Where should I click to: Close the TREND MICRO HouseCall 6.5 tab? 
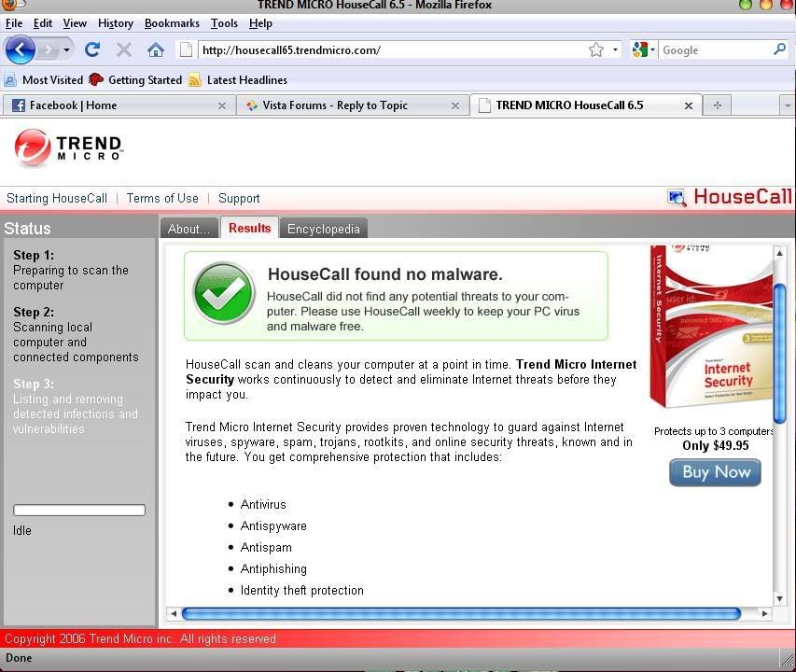[x=689, y=105]
